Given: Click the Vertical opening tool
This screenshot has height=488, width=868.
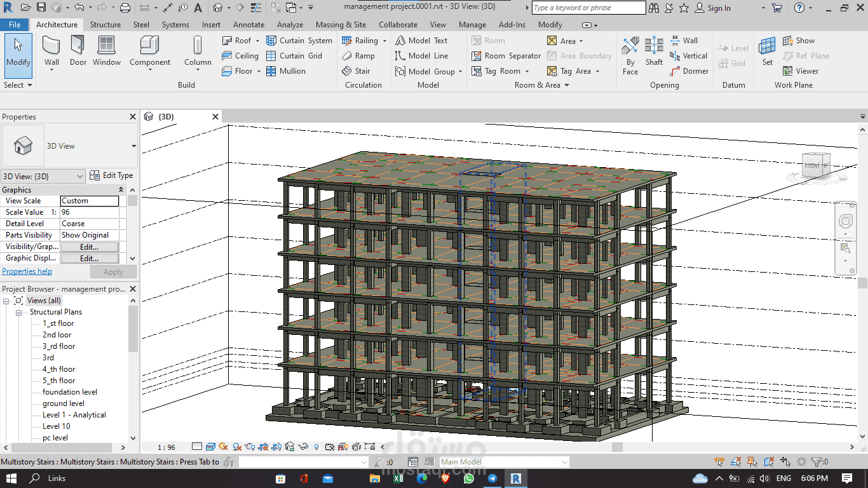Looking at the screenshot, I should point(688,56).
